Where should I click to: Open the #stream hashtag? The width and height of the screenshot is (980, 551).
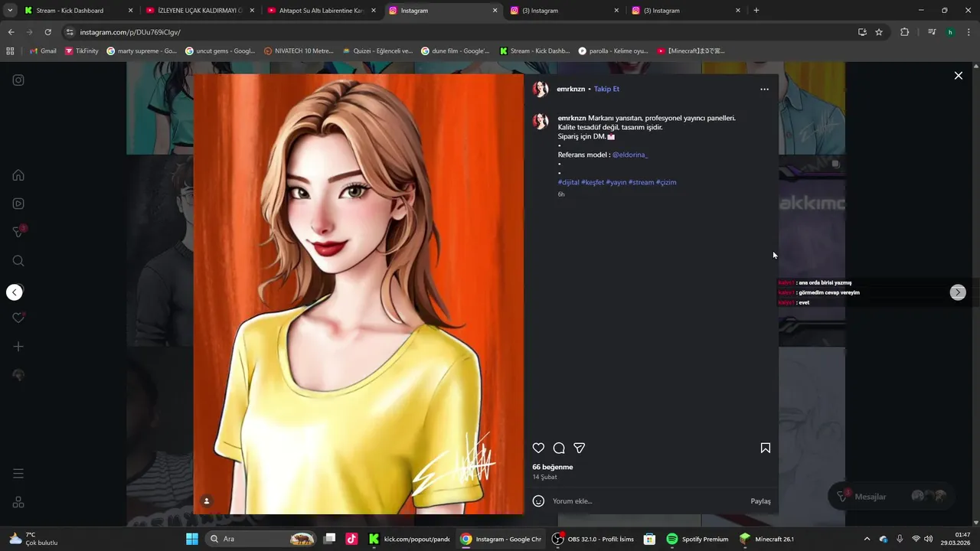[x=642, y=182]
